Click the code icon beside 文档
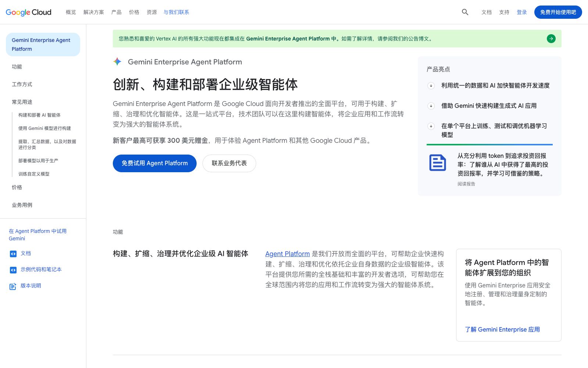Viewport: 588px width, 368px height. coord(13,254)
